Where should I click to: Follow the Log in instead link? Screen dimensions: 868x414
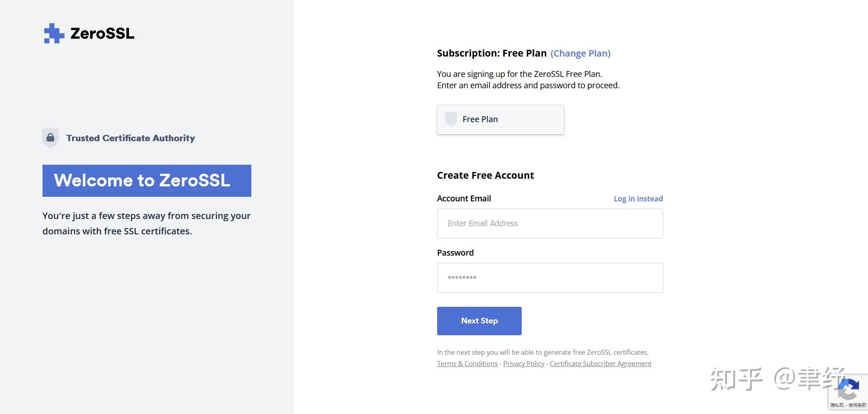point(638,199)
